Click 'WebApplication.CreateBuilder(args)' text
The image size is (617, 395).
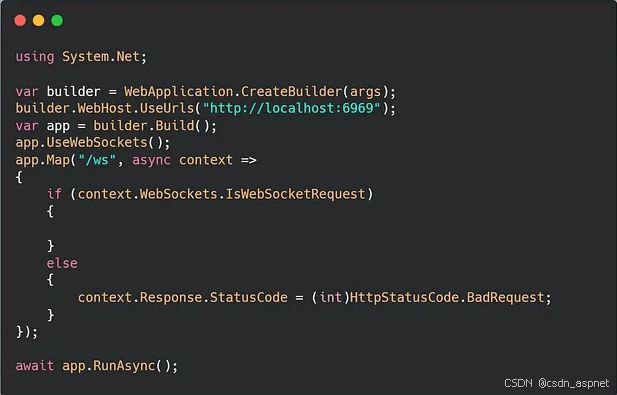point(256,92)
